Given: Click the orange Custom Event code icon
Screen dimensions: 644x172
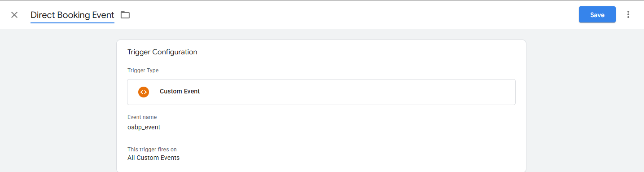Looking at the screenshot, I should (x=144, y=92).
